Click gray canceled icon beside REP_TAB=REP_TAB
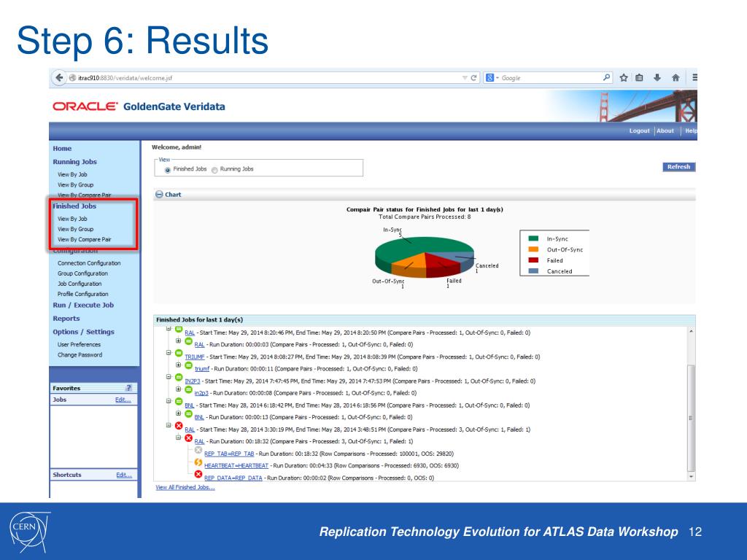This screenshot has width=747, height=560. [198, 450]
